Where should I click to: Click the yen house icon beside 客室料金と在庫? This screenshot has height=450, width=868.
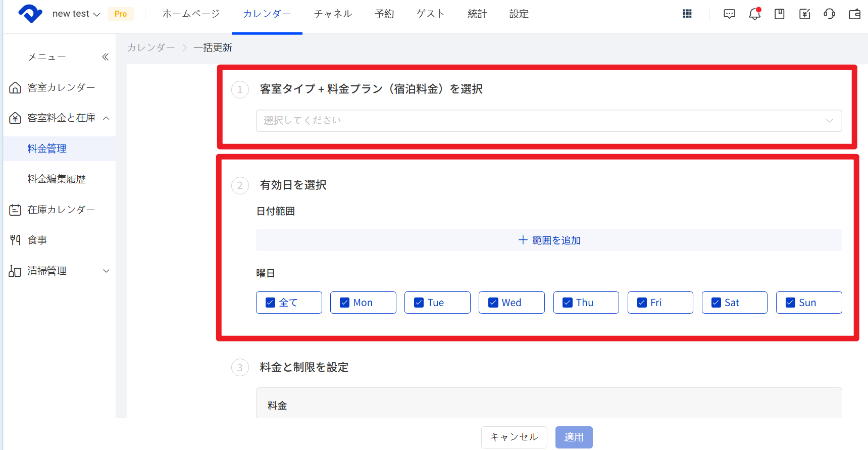(15, 118)
